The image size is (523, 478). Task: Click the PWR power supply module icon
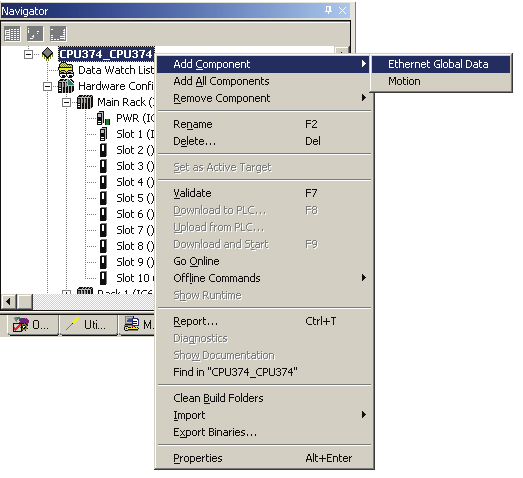(103, 118)
